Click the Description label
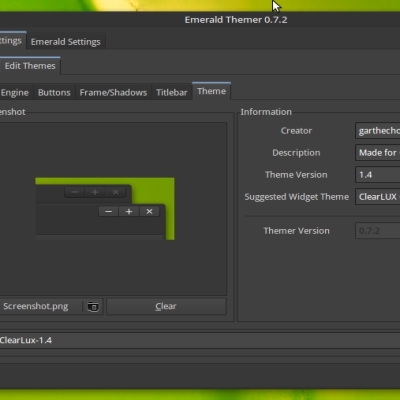Screen dimensions: 400x400 (x=296, y=153)
